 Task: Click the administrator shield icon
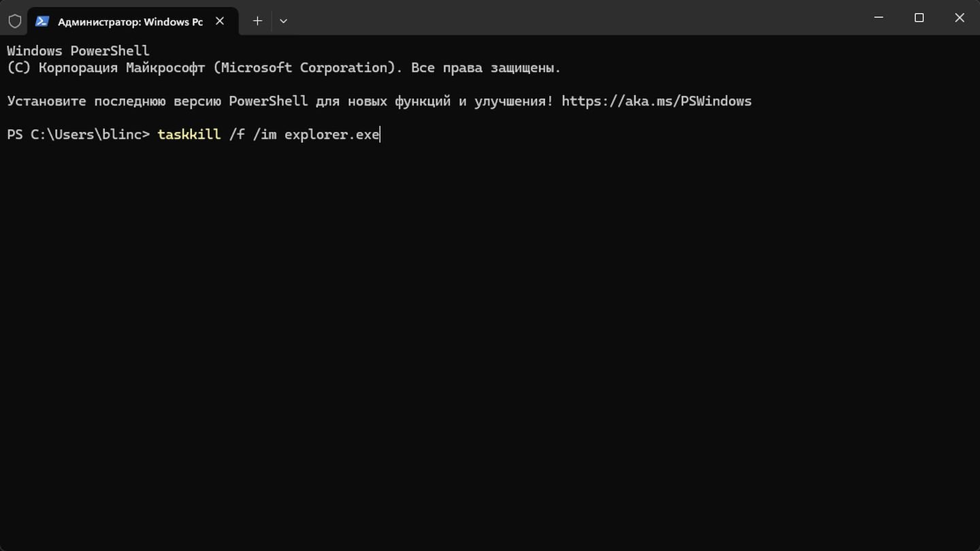tap(14, 21)
